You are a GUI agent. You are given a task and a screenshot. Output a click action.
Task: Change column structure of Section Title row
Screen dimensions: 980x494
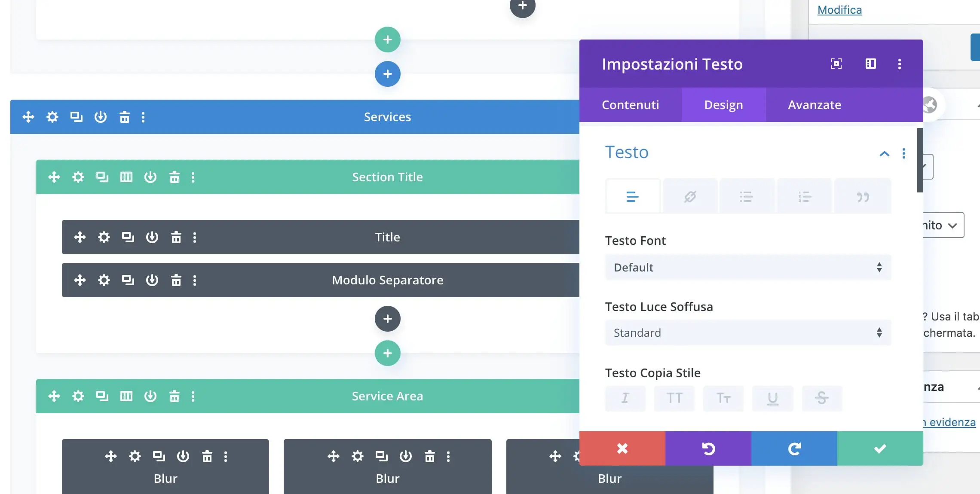pos(126,177)
